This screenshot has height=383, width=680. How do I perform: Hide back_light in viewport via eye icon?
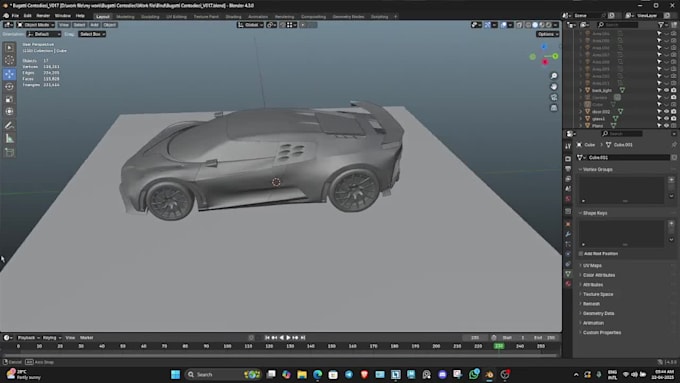click(x=667, y=90)
